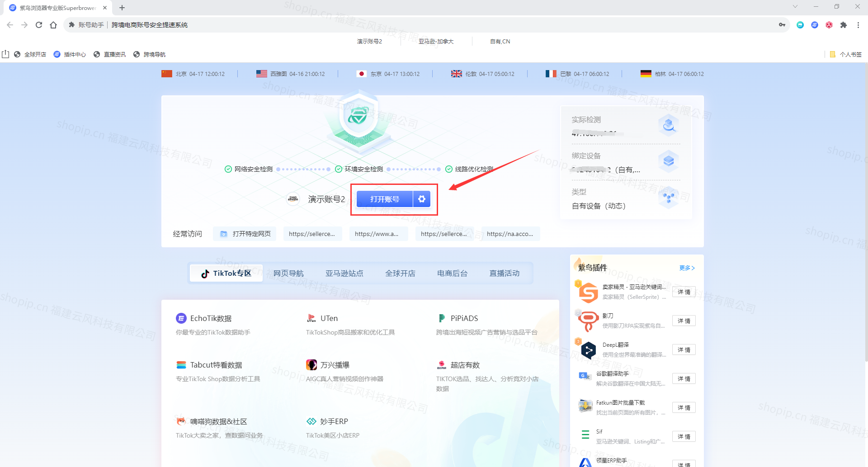Click the DeepL翻译 plugin icon

[588, 350]
